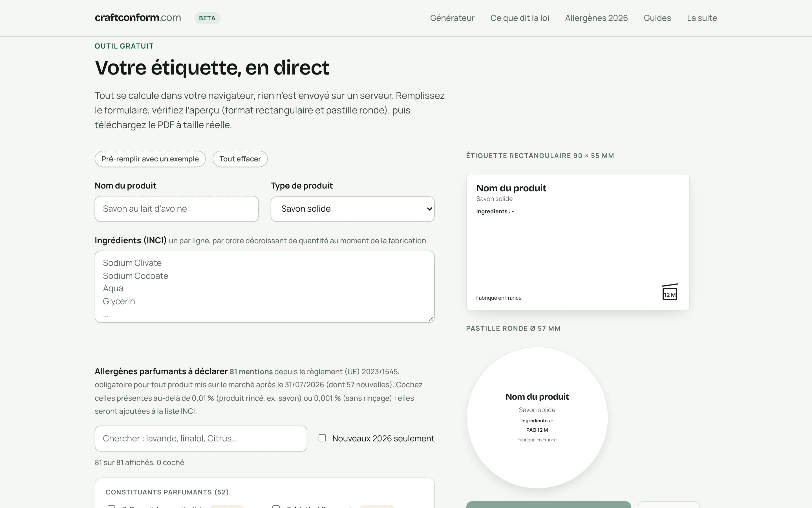Viewport: 812px width, 508px height.
Task: Open La suite nav link
Action: click(x=701, y=18)
